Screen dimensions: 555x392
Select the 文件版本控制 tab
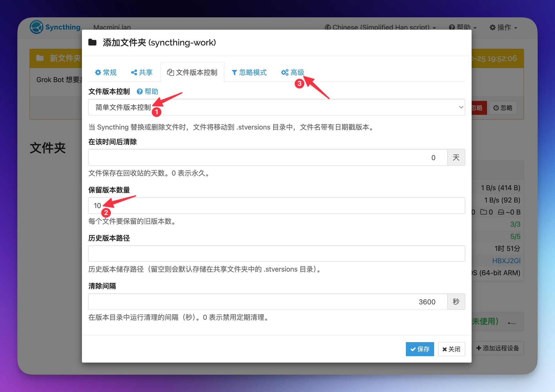click(x=192, y=72)
